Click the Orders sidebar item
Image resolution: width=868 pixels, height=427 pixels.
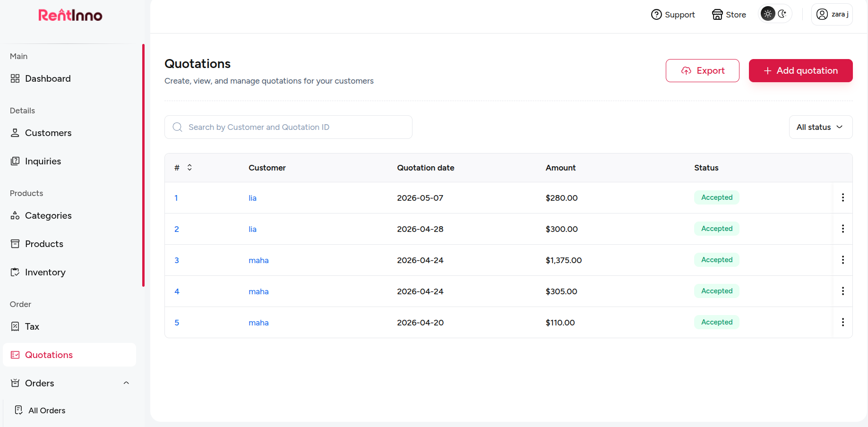coord(69,383)
